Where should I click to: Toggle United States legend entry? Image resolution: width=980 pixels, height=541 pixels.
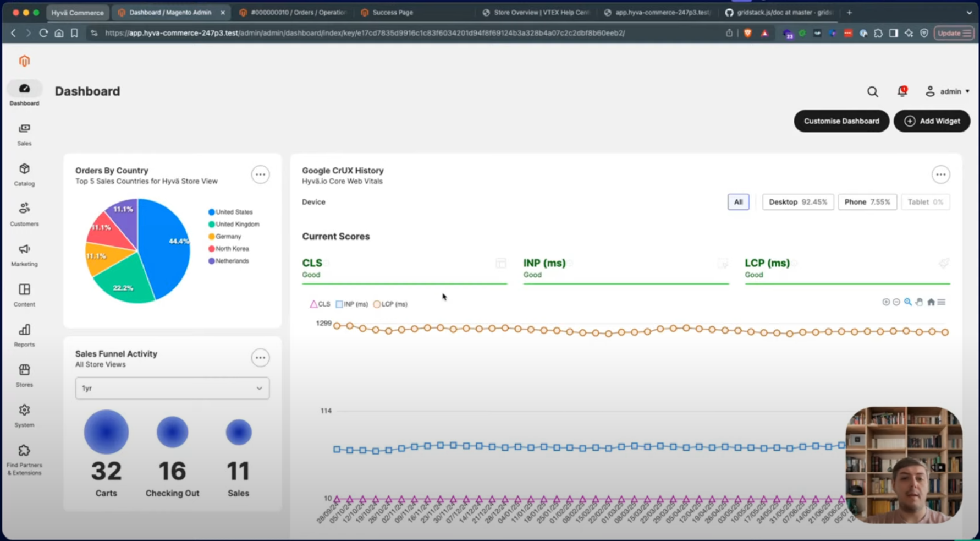230,212
